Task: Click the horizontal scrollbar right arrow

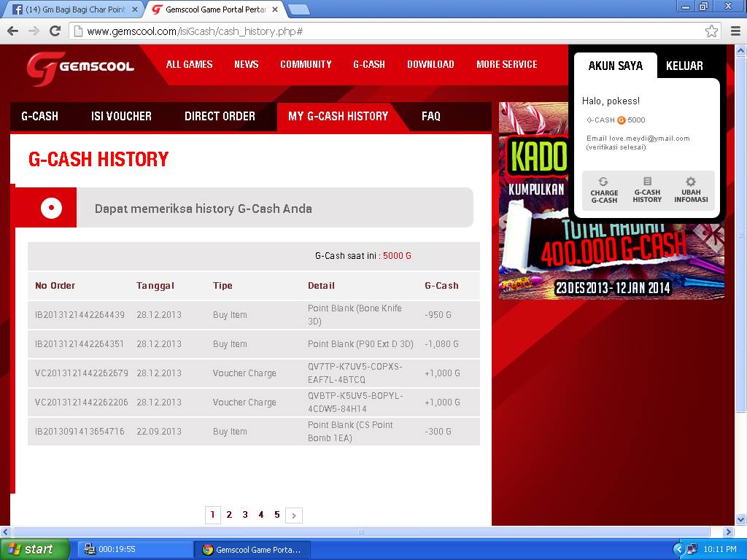Action: pos(728,532)
